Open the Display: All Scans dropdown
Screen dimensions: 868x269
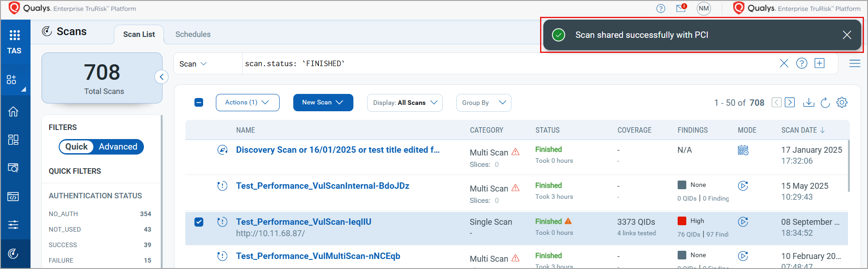(x=404, y=103)
